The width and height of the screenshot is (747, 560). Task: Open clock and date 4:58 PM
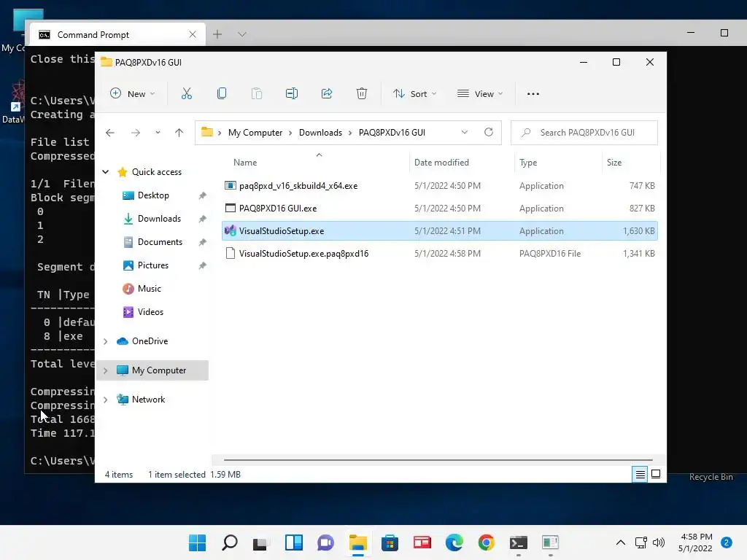pos(696,542)
